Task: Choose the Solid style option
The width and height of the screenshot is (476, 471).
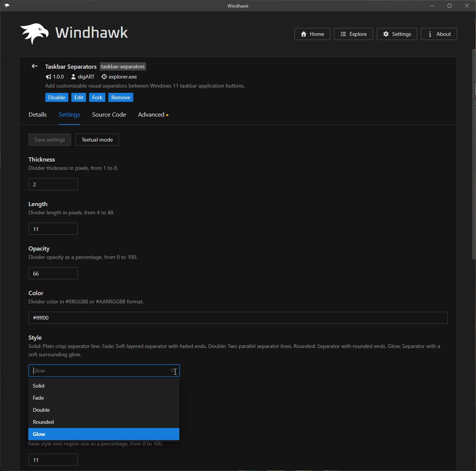Action: 104,386
